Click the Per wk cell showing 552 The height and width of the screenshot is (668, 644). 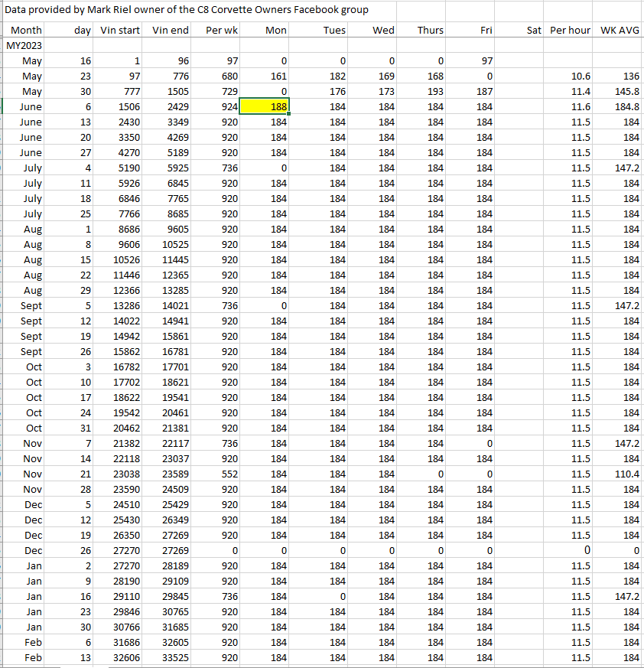[x=223, y=474]
